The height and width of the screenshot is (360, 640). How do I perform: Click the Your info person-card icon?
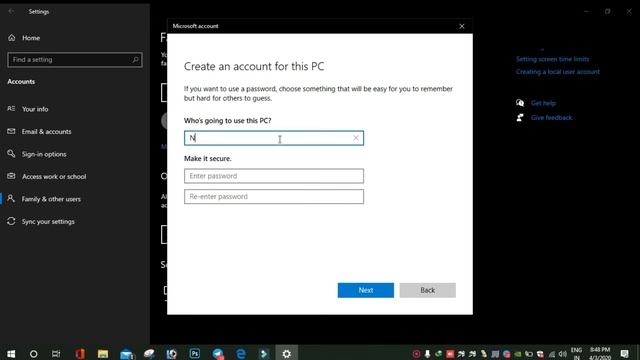pos(11,109)
